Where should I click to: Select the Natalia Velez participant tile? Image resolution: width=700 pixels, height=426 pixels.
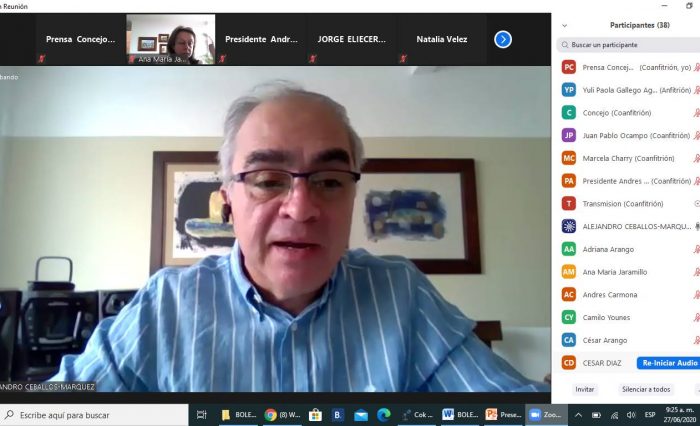click(x=441, y=39)
